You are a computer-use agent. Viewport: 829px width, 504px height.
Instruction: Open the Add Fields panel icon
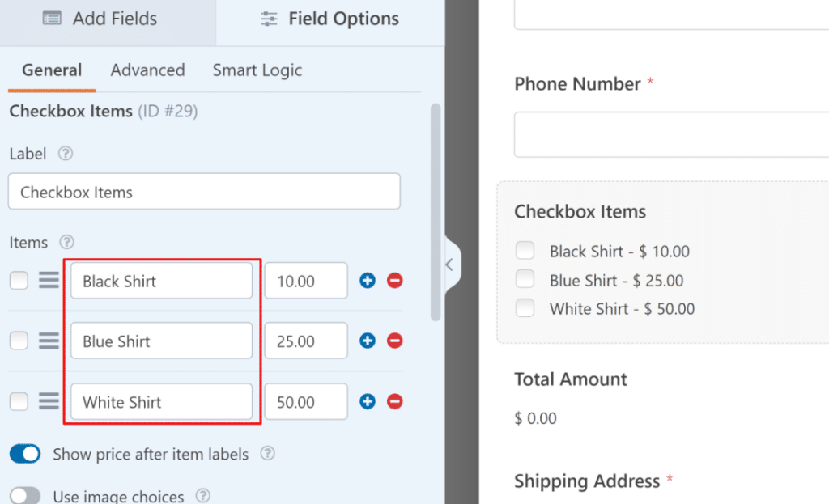coord(50,18)
